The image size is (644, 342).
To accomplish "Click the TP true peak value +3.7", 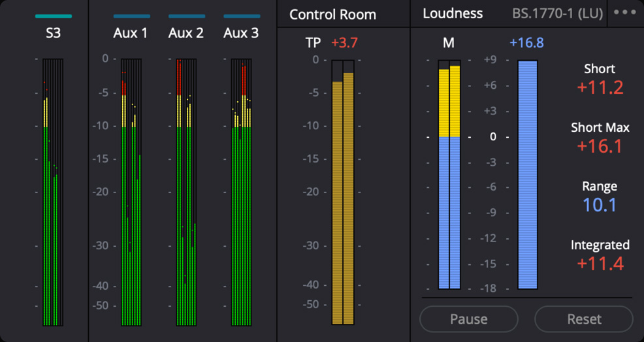I will [x=344, y=43].
